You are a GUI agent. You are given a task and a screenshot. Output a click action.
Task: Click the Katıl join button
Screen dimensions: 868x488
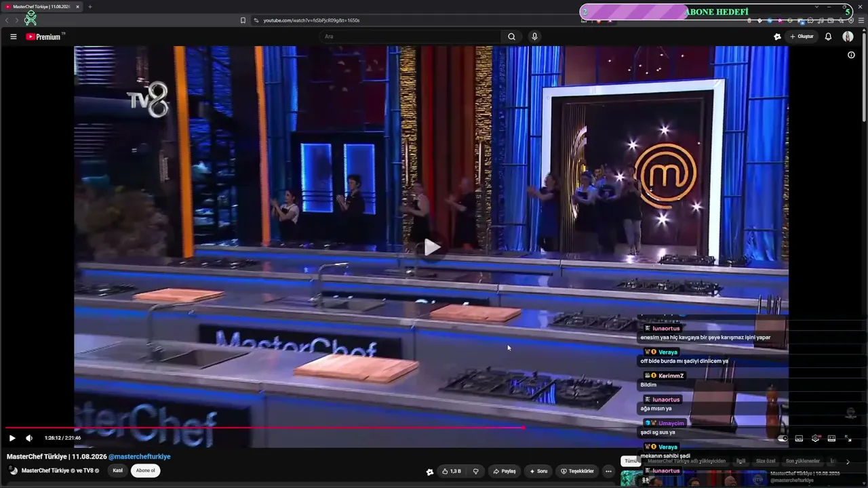(x=118, y=470)
